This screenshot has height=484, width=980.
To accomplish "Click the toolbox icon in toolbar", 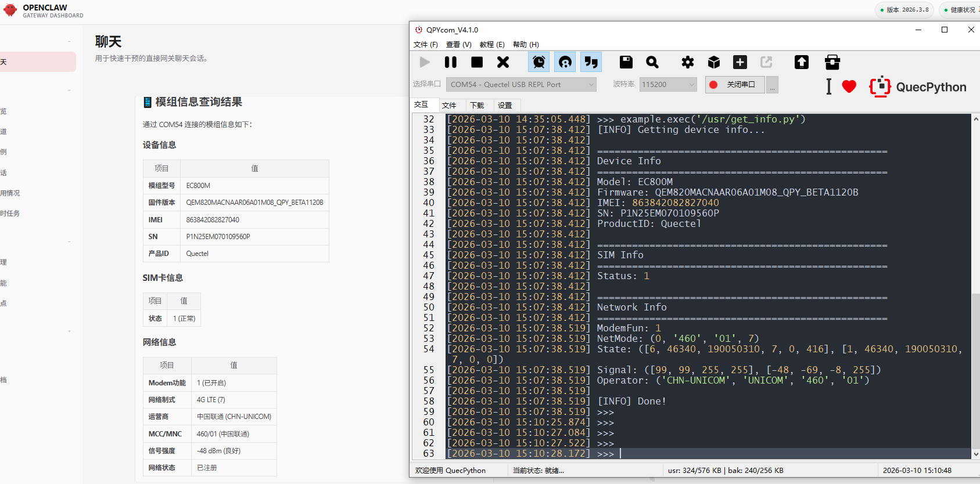I will click(x=832, y=62).
